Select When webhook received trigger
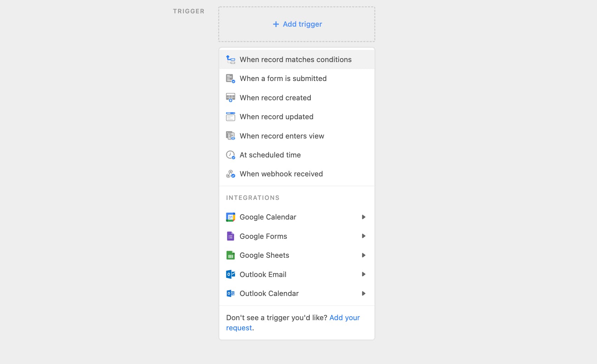This screenshot has height=364, width=597. [x=297, y=174]
